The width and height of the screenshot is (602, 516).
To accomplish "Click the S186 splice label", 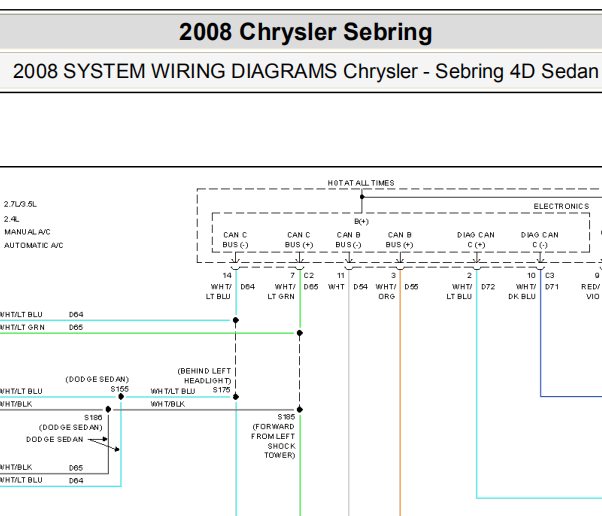I will (x=93, y=417).
